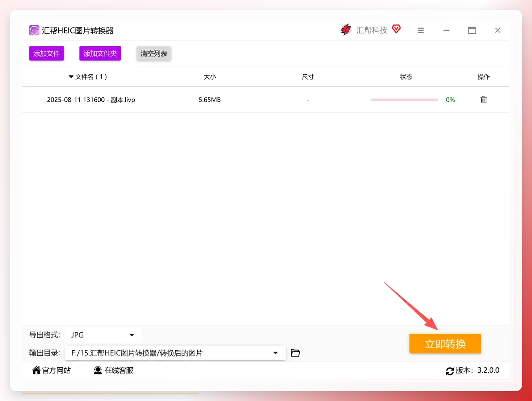Click the 大小 column header
The image size is (532, 401).
point(210,77)
